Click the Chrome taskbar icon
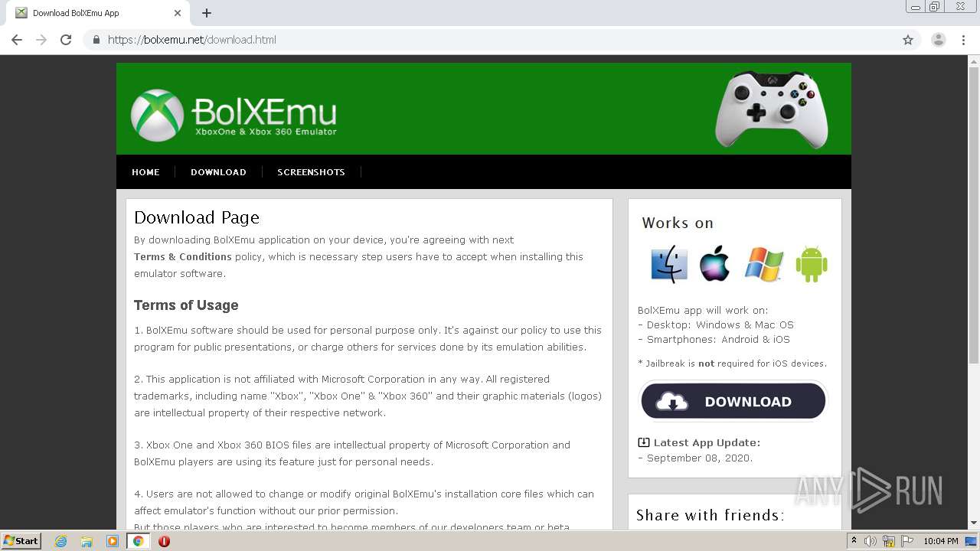The height and width of the screenshot is (551, 980). tap(138, 541)
